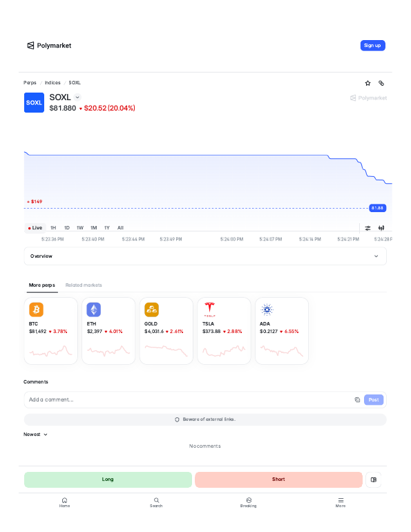Image resolution: width=411 pixels, height=532 pixels.
Task: Click the GIF/emoji icon in the comment box
Action: (x=357, y=399)
